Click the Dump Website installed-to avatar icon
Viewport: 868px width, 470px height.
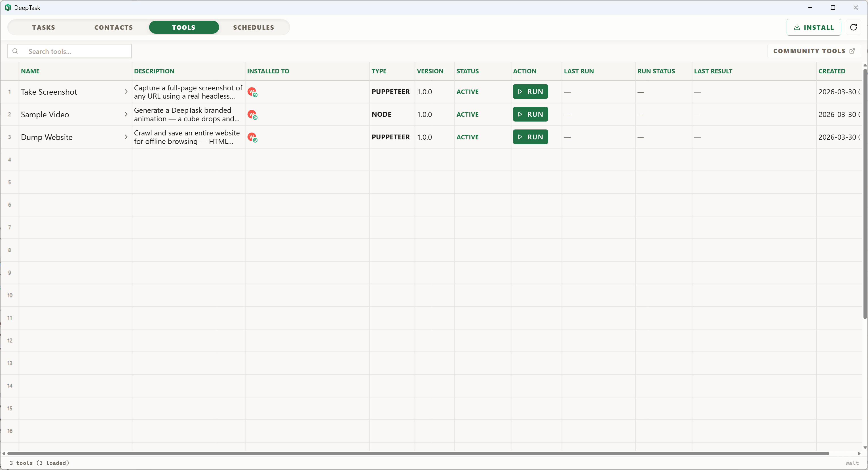[252, 137]
